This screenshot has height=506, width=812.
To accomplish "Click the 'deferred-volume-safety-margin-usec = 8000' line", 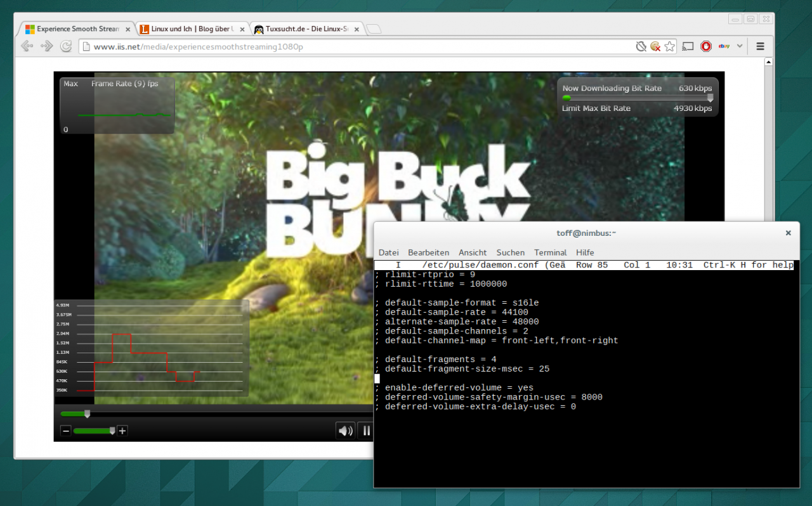I will tap(488, 397).
